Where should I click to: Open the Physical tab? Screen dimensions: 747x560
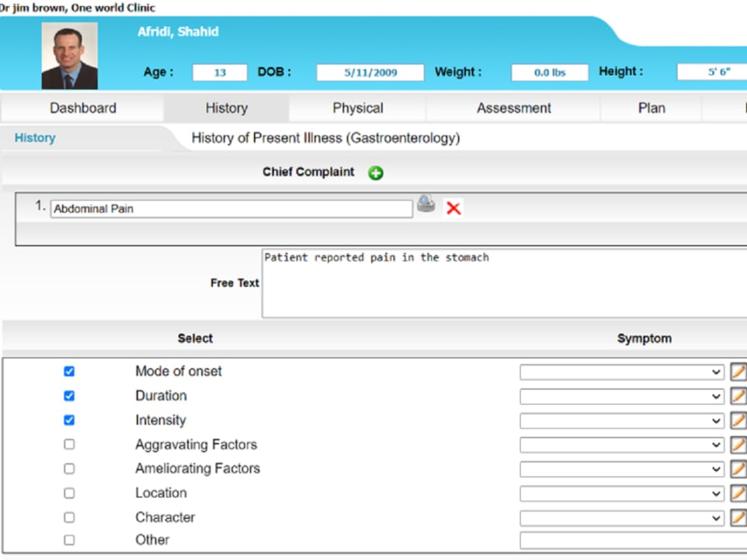tap(357, 108)
